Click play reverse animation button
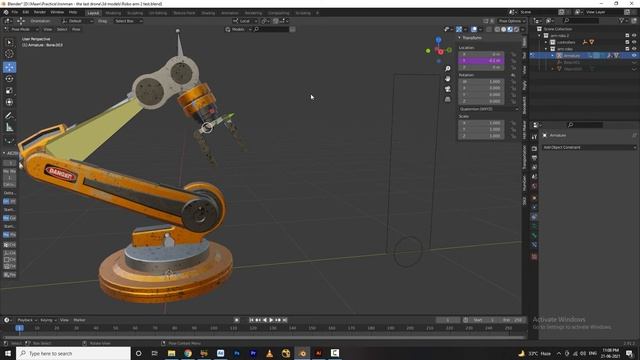The image size is (640, 360). tap(264, 320)
